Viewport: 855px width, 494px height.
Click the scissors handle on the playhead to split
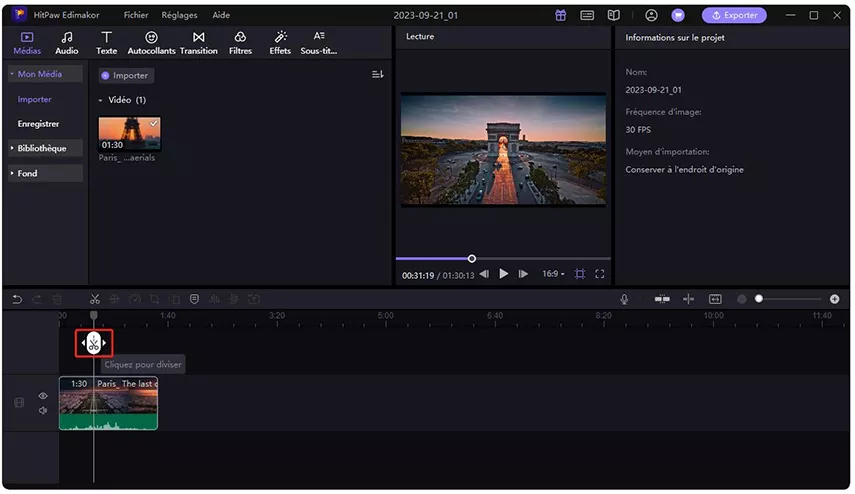(x=94, y=343)
